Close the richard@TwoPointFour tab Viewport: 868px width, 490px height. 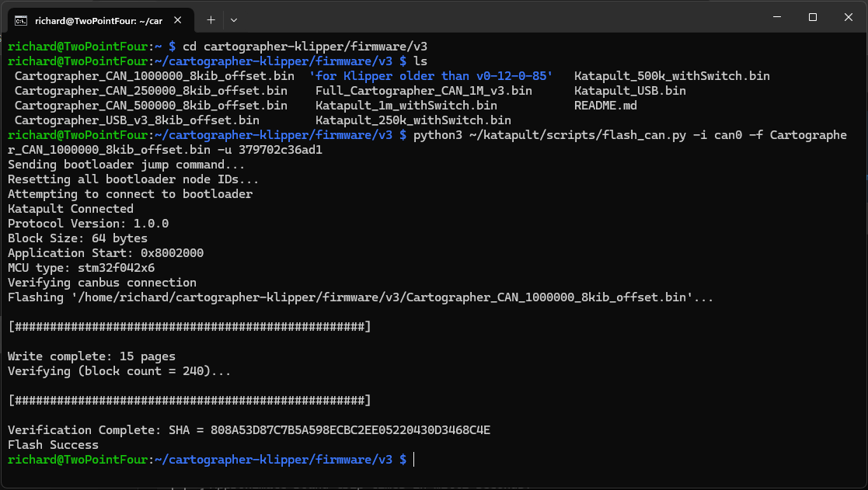(180, 19)
